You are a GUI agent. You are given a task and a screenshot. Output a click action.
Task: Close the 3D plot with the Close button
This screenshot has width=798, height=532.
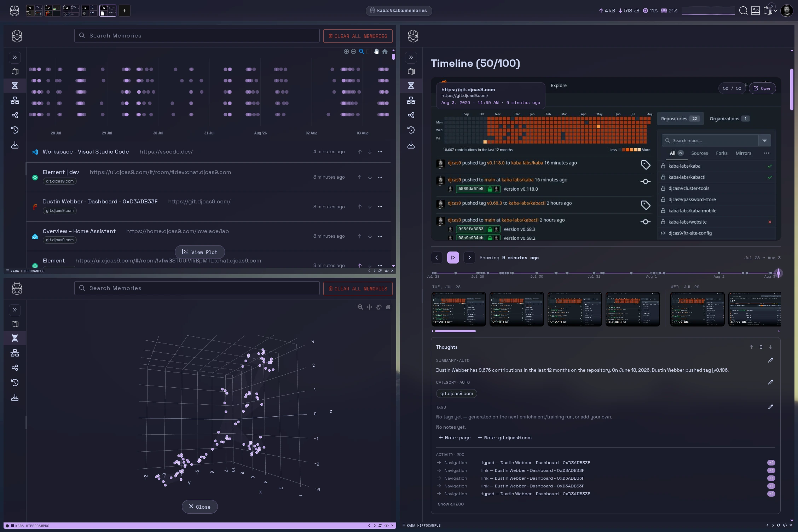(199, 507)
